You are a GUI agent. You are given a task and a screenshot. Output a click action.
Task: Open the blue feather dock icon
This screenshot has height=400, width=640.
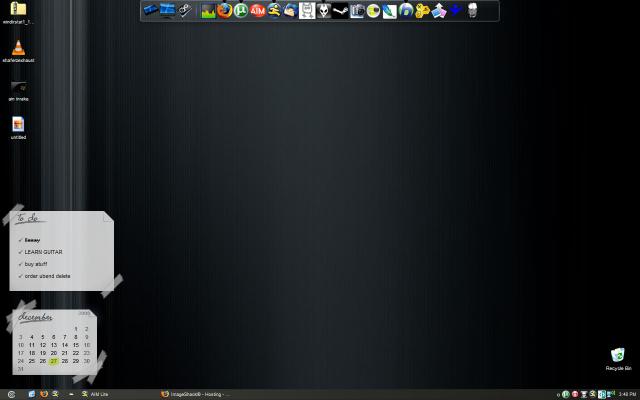point(390,11)
